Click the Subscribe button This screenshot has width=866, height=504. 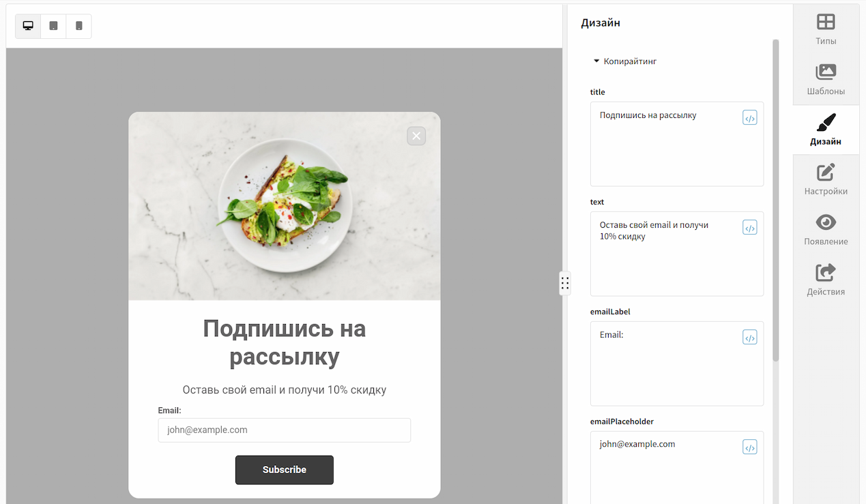coord(285,470)
